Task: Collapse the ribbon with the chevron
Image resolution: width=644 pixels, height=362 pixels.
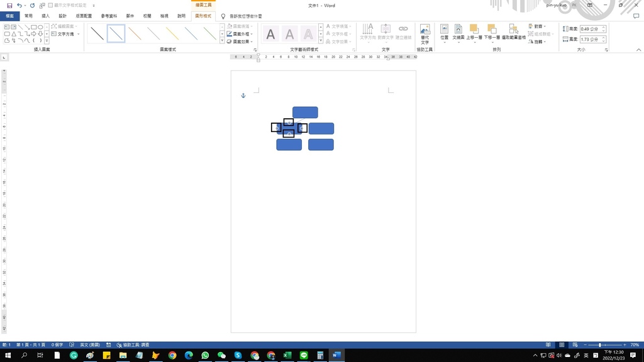Action: coord(638,50)
